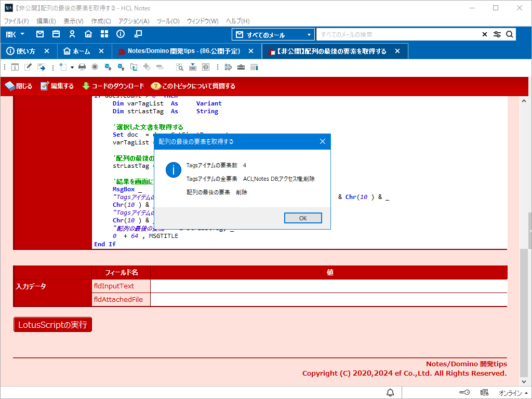The image size is (532, 399).
Task: Click the search magnifier icon
Action: [x=510, y=34]
